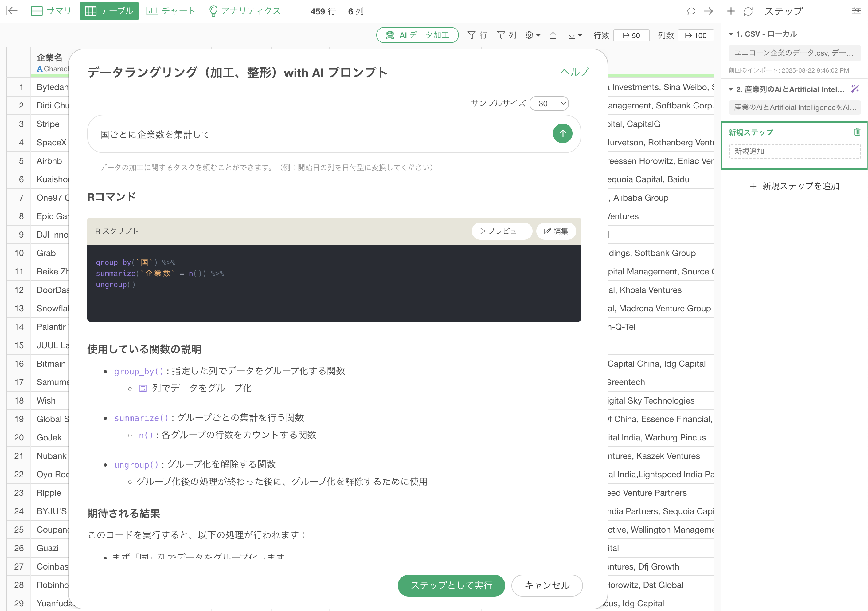Click the 行数 50 rows field
Image resolution: width=868 pixels, height=611 pixels.
[631, 35]
